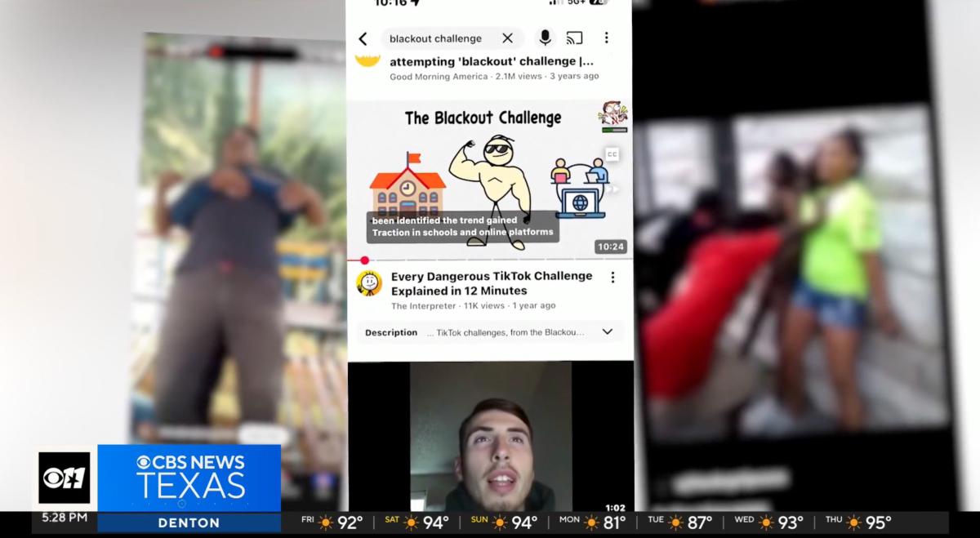Open 'Every Dangerous TikTok Challenge Explained' title
Viewport: 980px width, 538px height.
pos(491,283)
